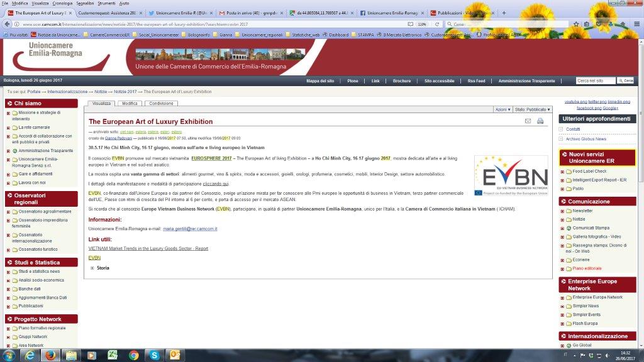The width and height of the screenshot is (644, 362).
Task: Click the email this page envelope icon
Action: point(528,121)
